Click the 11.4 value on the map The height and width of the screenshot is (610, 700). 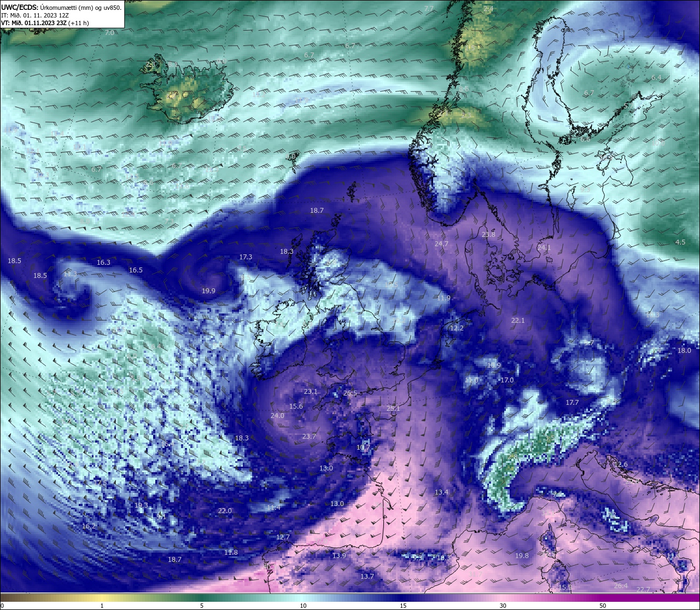(273, 508)
